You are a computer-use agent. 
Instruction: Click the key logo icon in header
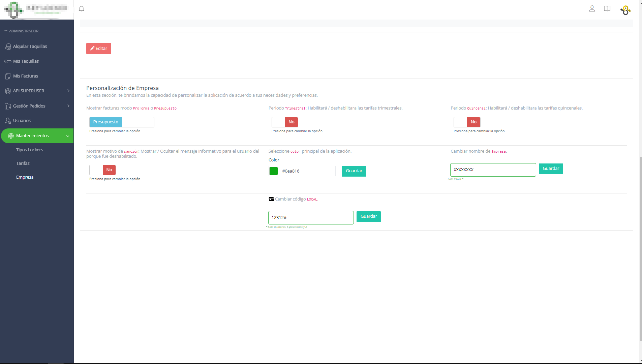[625, 10]
